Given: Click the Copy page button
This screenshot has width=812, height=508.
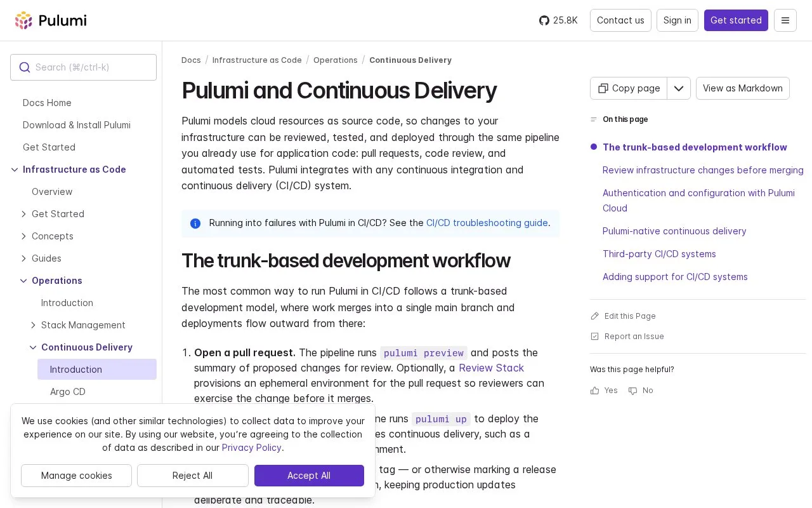Looking at the screenshot, I should 629,88.
